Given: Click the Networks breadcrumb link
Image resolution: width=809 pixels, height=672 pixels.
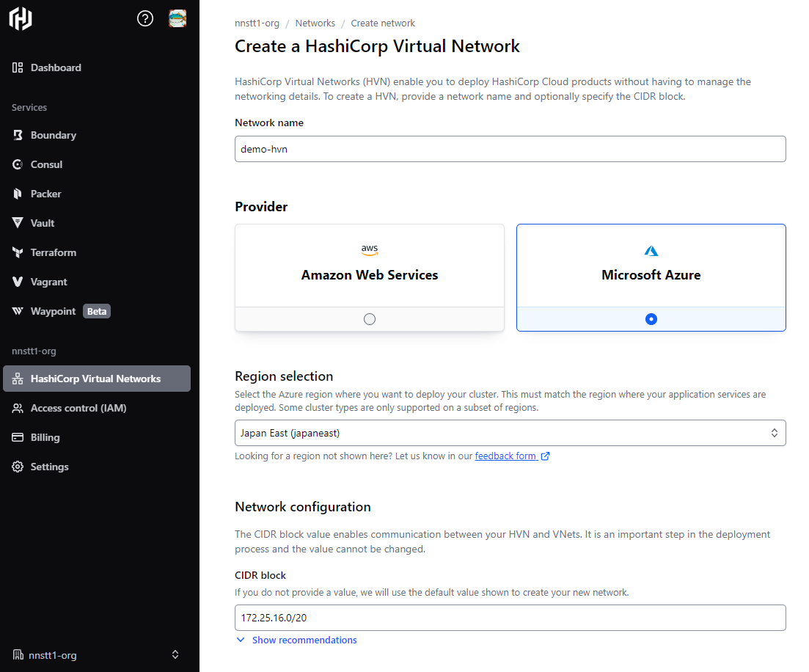Looking at the screenshot, I should click(x=315, y=23).
